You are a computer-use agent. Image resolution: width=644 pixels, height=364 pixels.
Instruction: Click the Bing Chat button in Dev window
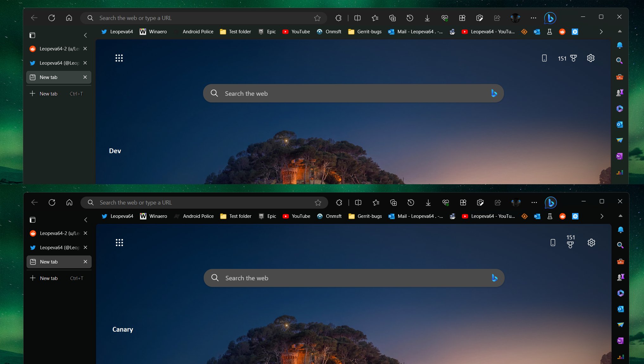click(x=550, y=18)
